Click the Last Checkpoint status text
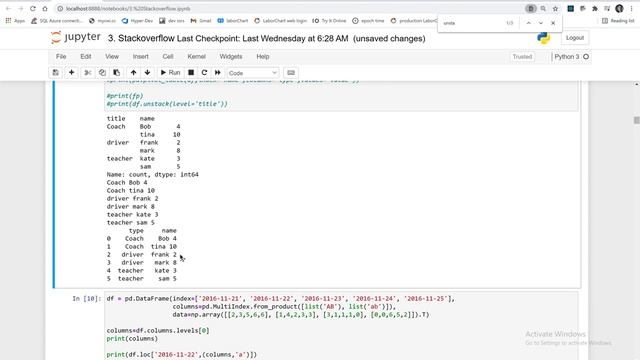This screenshot has height=360, width=640. pyautogui.click(x=268, y=38)
